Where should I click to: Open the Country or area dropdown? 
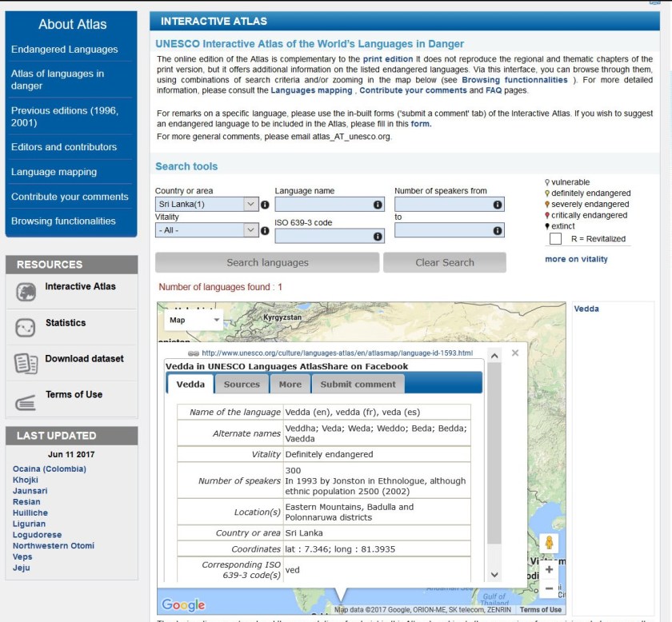click(x=207, y=205)
